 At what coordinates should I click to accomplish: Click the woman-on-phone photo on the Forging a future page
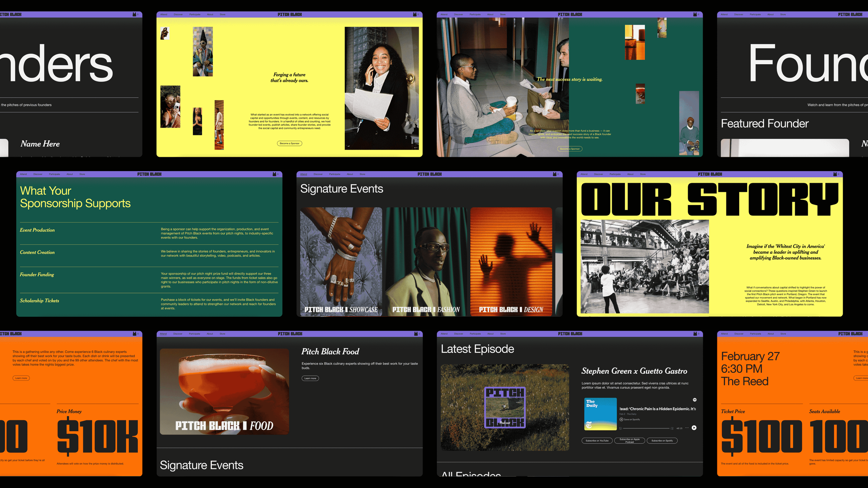(x=382, y=89)
